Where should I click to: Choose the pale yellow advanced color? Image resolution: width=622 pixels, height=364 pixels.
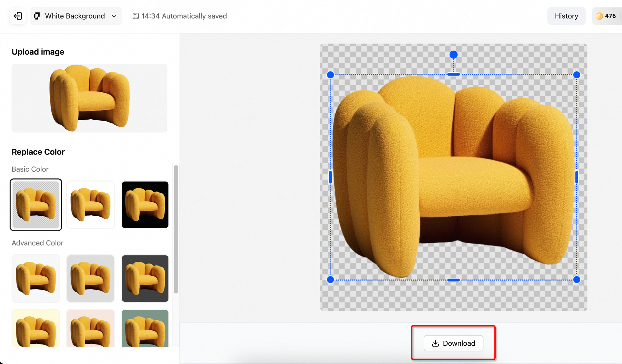(x=36, y=328)
